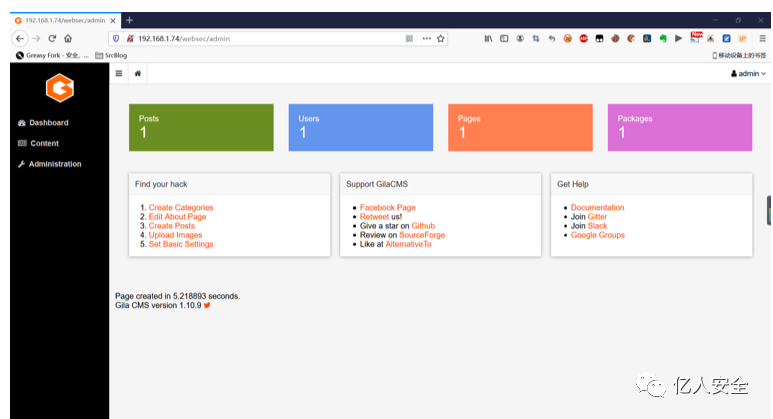Expand the admin user dropdown
Screen dimensions: 773x419
748,73
